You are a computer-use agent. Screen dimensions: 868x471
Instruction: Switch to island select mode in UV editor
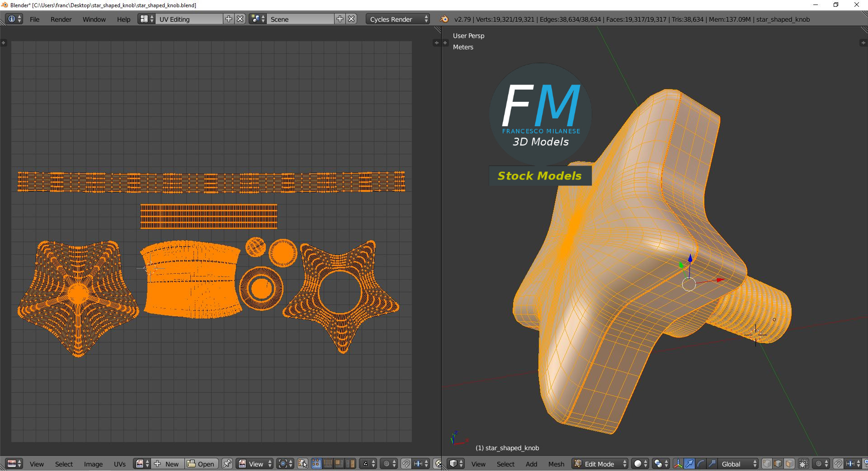pyautogui.click(x=350, y=464)
